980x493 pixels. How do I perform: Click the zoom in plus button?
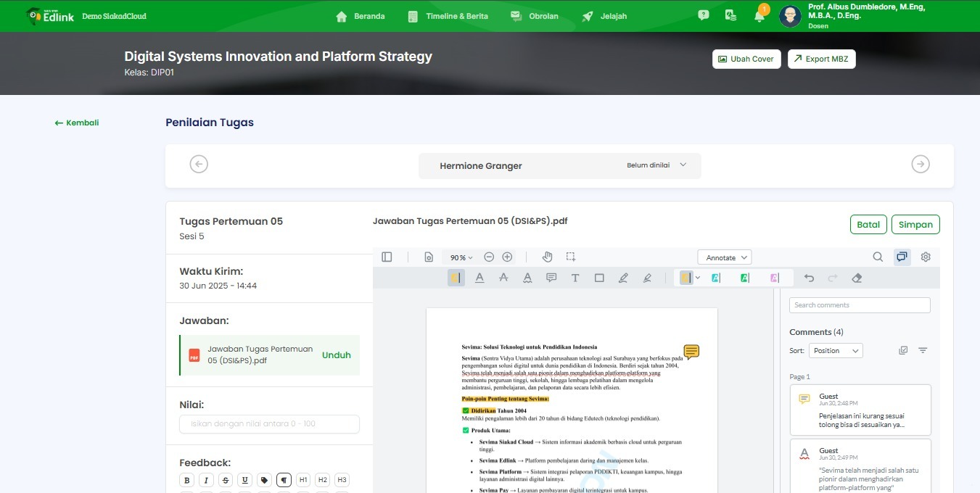tap(507, 257)
